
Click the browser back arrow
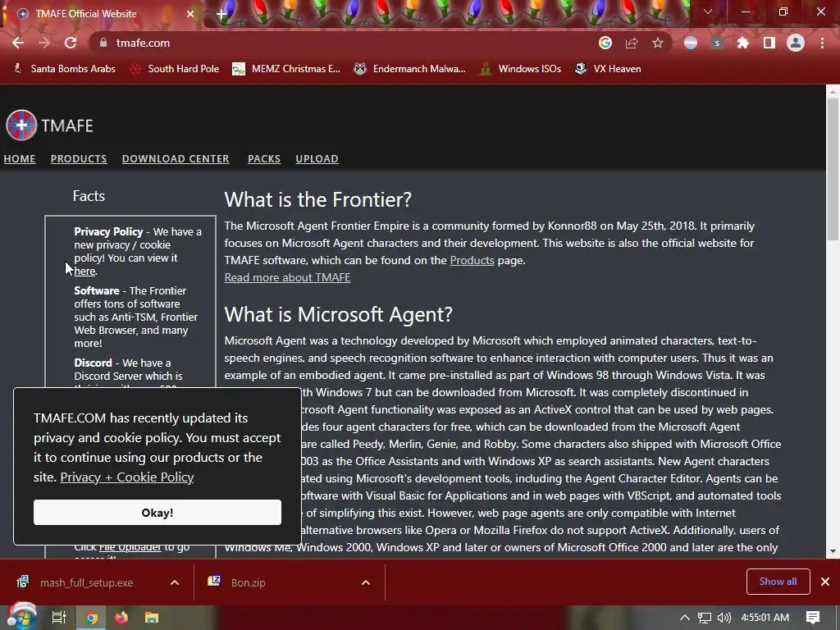[x=18, y=43]
